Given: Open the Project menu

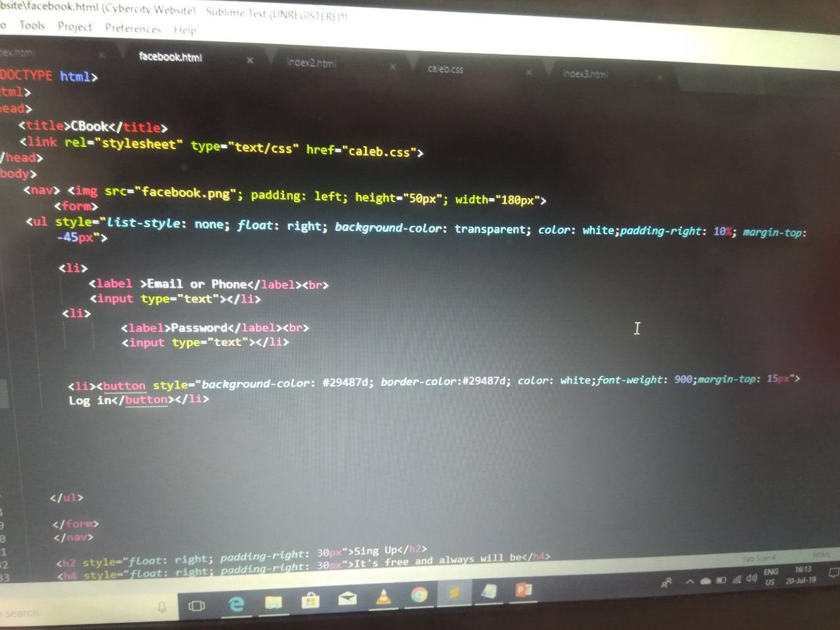Looking at the screenshot, I should [x=75, y=27].
